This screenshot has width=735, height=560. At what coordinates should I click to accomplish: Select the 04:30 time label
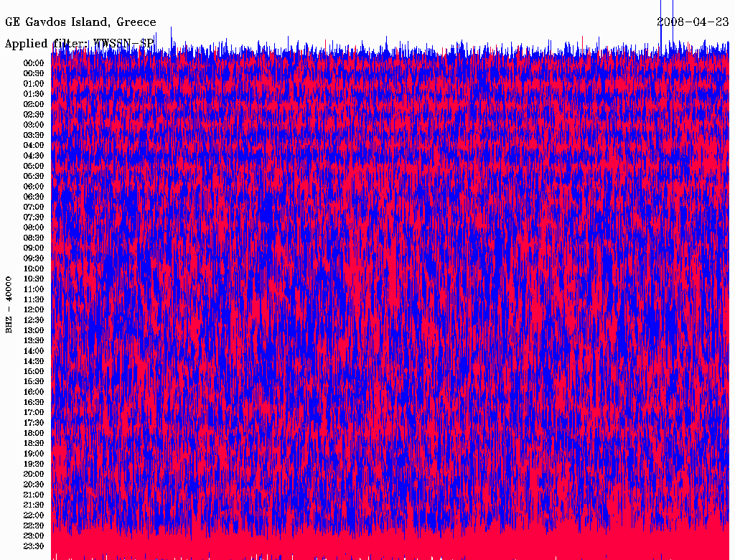click(x=34, y=156)
